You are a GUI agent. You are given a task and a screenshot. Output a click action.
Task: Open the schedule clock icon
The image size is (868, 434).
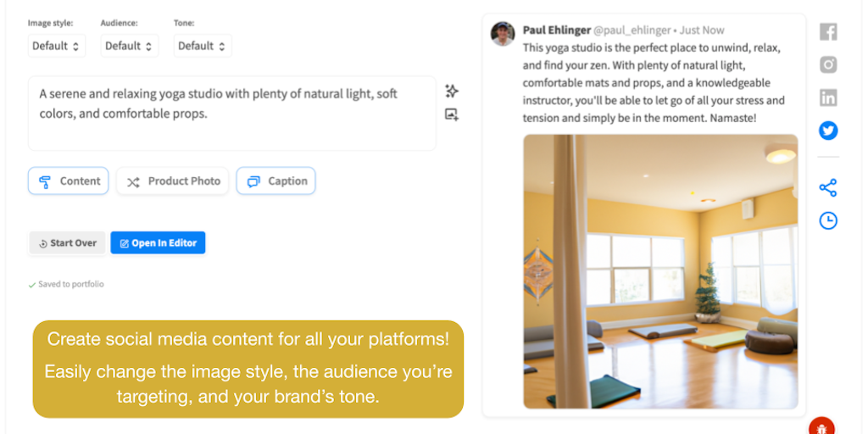pos(828,220)
